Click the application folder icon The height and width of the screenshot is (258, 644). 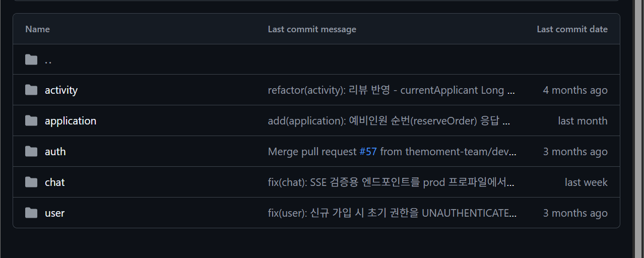coord(31,121)
